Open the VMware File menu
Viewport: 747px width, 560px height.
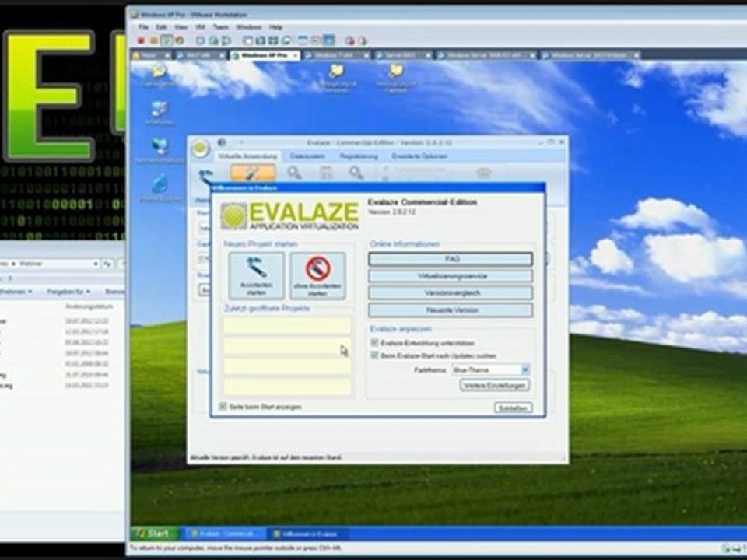143,27
